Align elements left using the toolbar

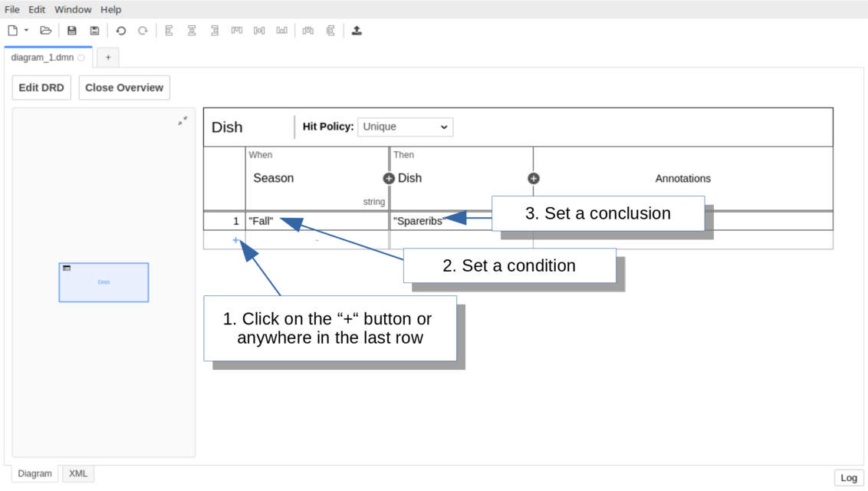(x=169, y=31)
